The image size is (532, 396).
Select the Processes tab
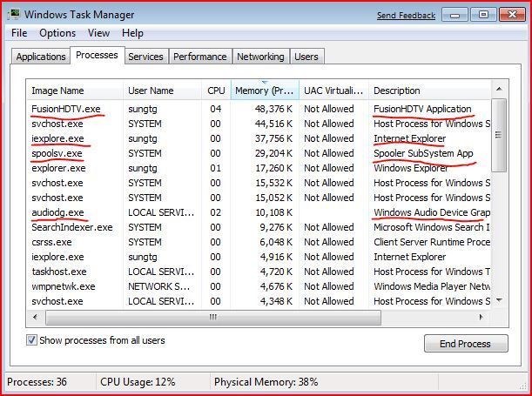pyautogui.click(x=97, y=55)
